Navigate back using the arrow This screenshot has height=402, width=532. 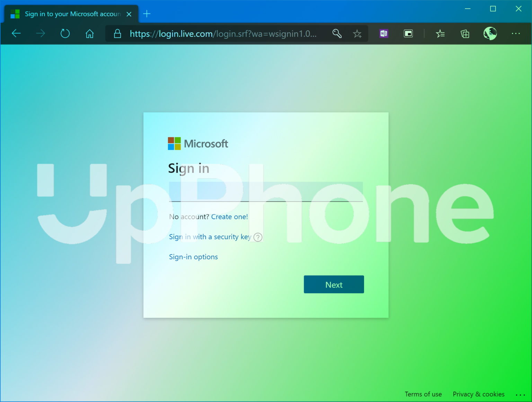coord(16,33)
